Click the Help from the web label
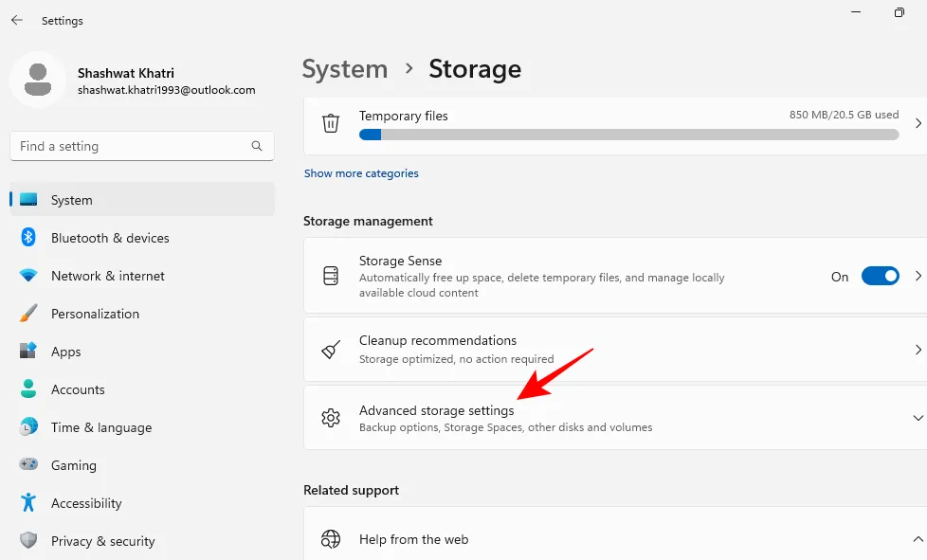 tap(414, 539)
